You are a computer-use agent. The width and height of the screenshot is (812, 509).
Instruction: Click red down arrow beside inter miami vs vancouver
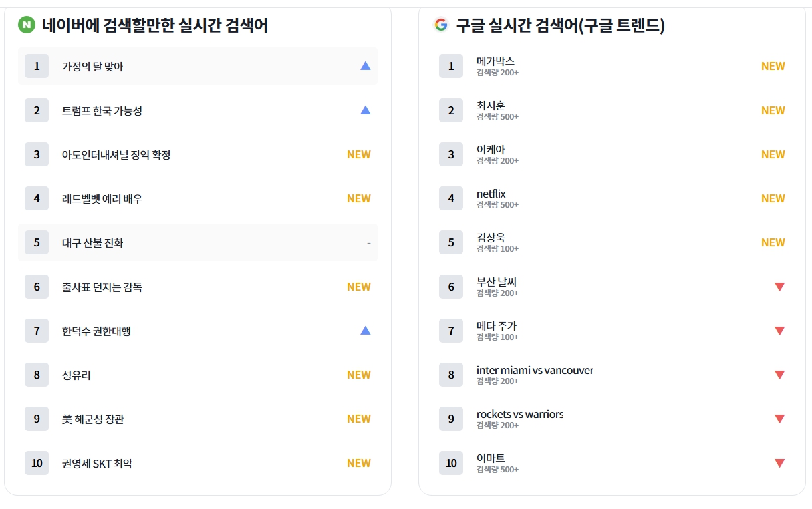click(x=779, y=375)
